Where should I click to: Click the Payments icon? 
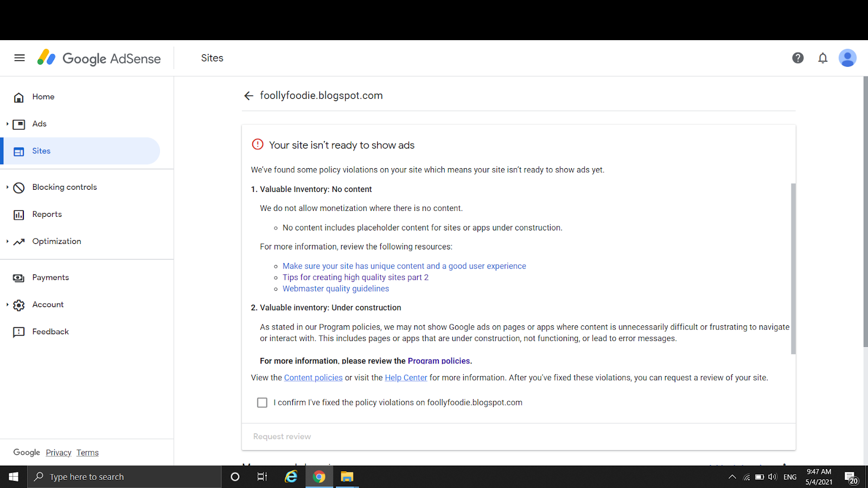click(x=19, y=278)
